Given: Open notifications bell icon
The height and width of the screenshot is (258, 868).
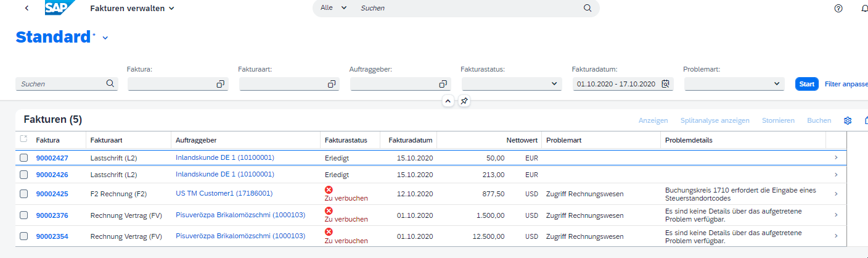Looking at the screenshot, I should point(864,8).
